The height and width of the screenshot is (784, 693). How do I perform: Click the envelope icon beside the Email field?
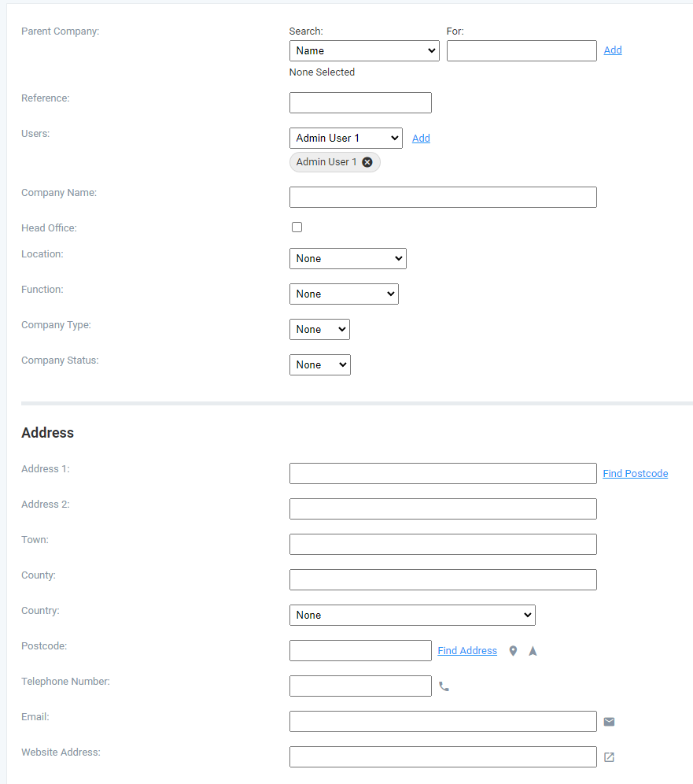click(609, 721)
